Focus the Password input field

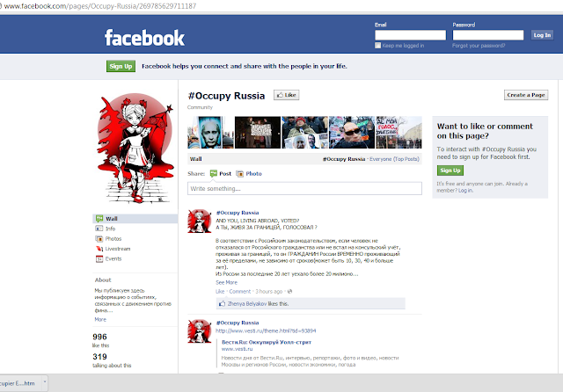click(488, 35)
